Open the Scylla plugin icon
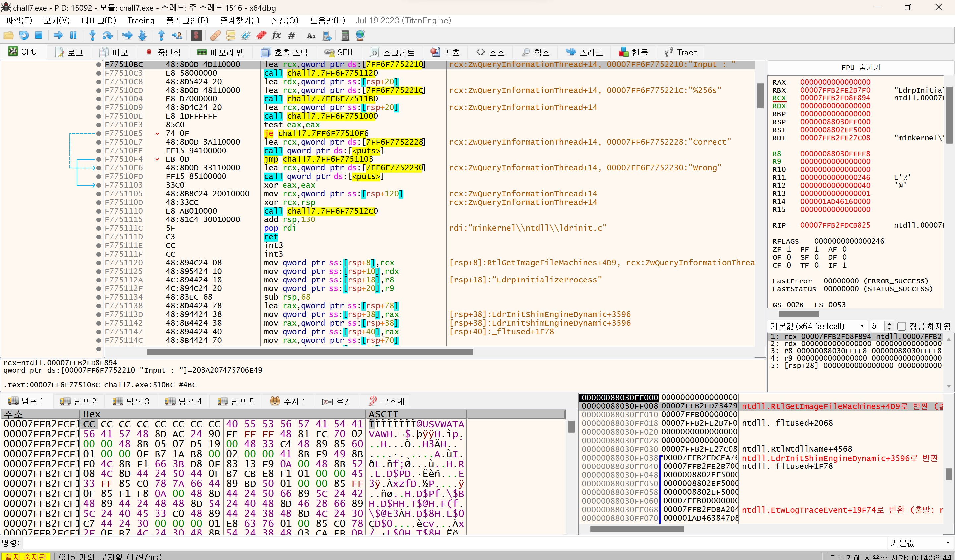The height and width of the screenshot is (560, 955). pyautogui.click(x=196, y=35)
